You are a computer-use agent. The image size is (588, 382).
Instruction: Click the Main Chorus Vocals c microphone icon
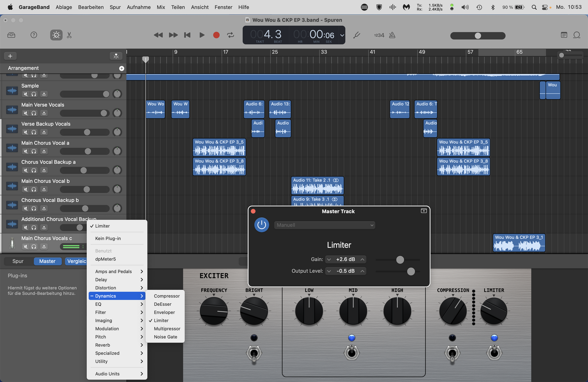tap(12, 243)
